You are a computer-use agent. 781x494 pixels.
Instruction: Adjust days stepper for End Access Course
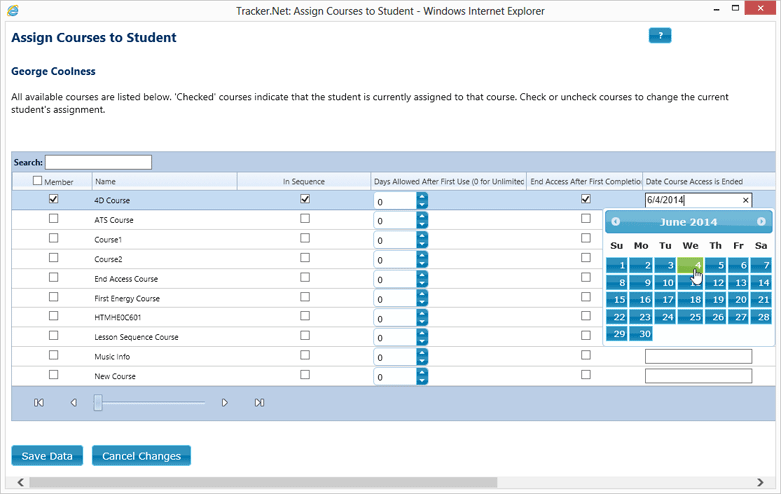(x=422, y=279)
